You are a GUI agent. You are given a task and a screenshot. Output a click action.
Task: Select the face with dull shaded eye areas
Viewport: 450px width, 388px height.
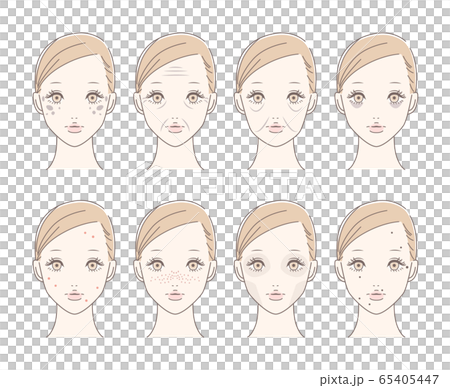[x=276, y=269]
